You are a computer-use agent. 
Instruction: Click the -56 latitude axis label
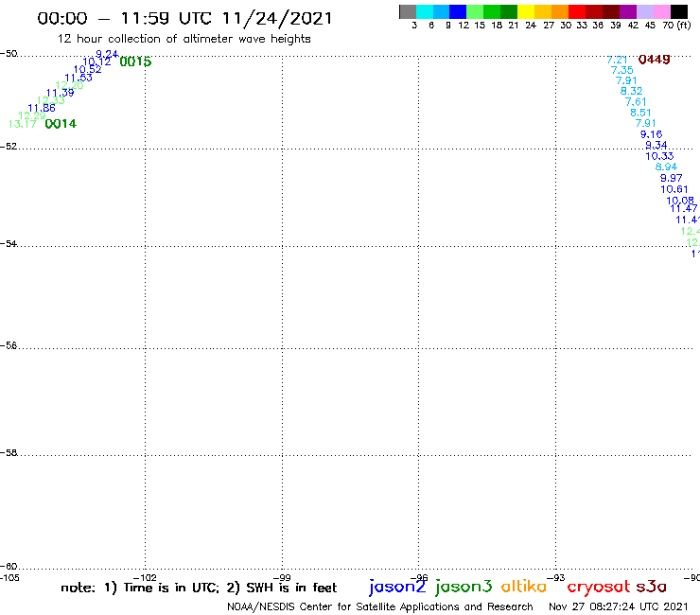pos(9,345)
